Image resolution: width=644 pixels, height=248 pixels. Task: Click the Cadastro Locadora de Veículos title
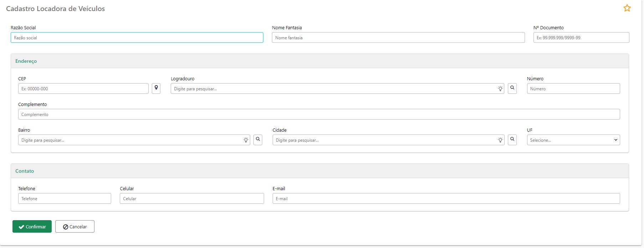[x=56, y=9]
